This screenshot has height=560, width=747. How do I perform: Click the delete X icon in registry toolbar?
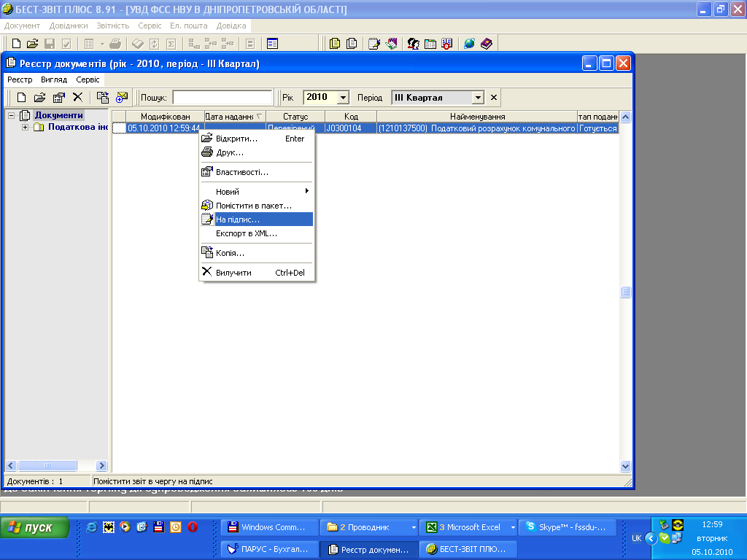pyautogui.click(x=77, y=98)
